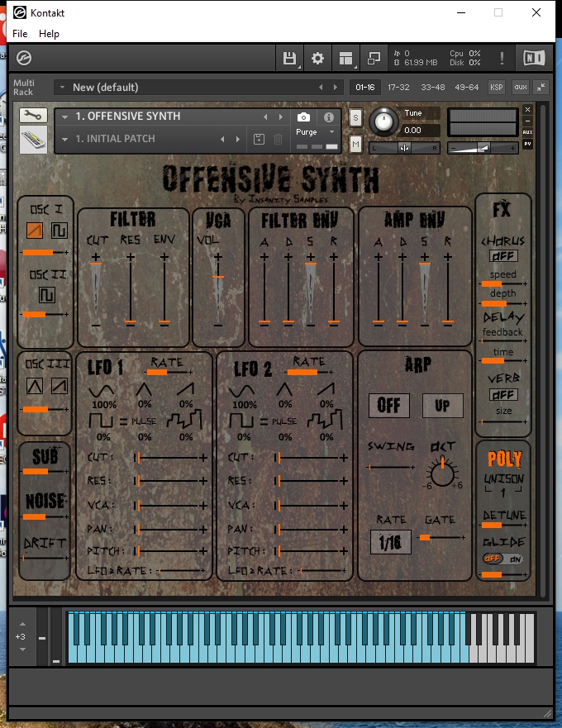Click the rack view size icon

click(x=374, y=58)
